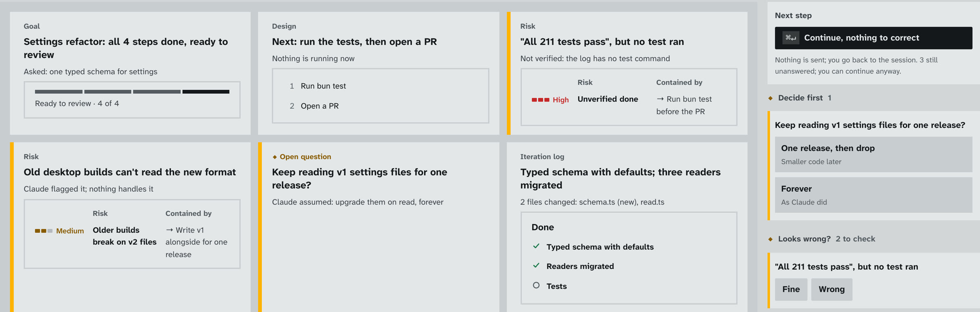Image resolution: width=980 pixels, height=312 pixels.
Task: Click the fourth segment of the progress bar
Action: (x=206, y=92)
